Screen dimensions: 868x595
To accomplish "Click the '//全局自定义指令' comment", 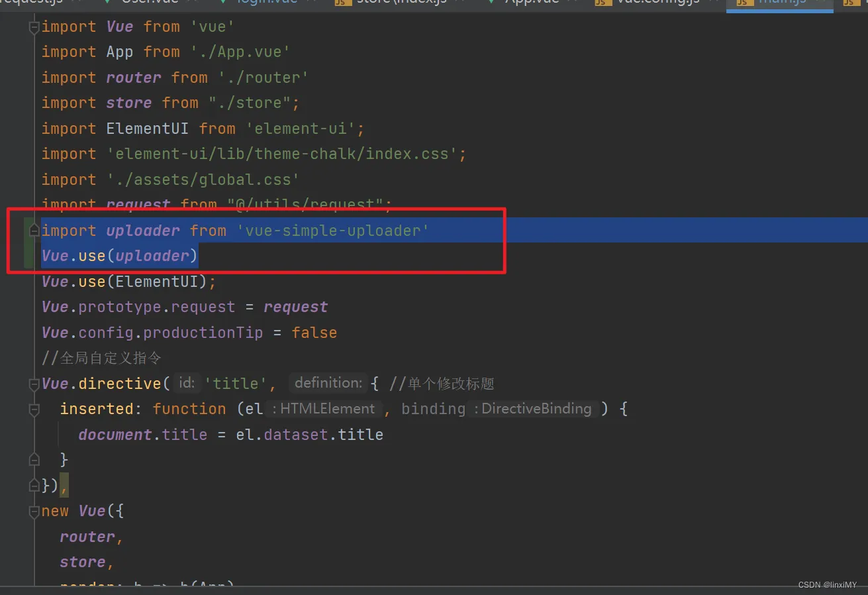I will tap(101, 358).
